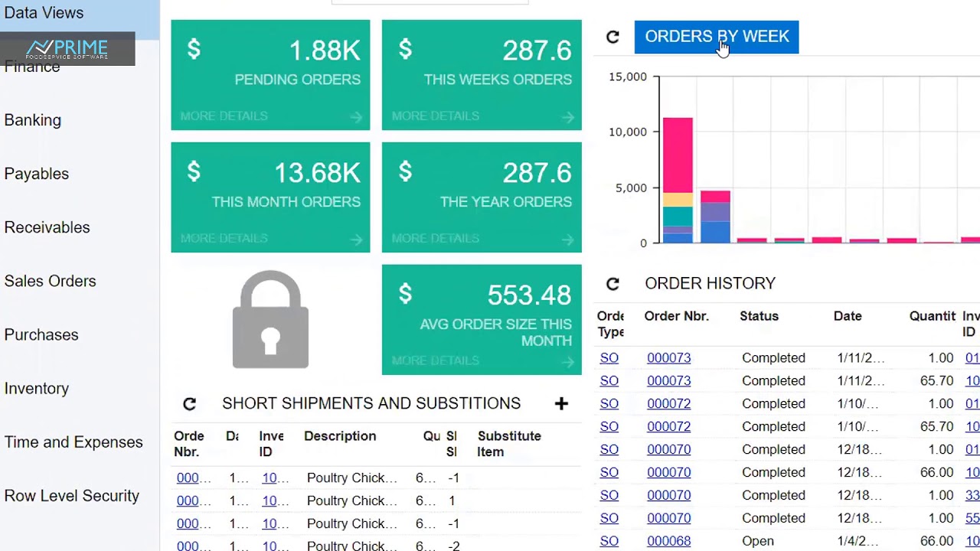Open arrow on The Year Orders tile
Viewport: 980px width, 551px height.
[x=567, y=239]
